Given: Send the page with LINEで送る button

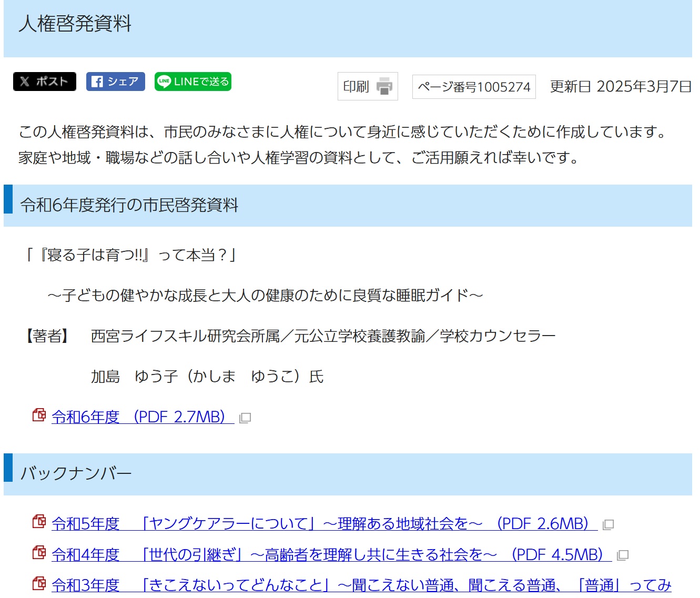Looking at the screenshot, I should pos(192,82).
